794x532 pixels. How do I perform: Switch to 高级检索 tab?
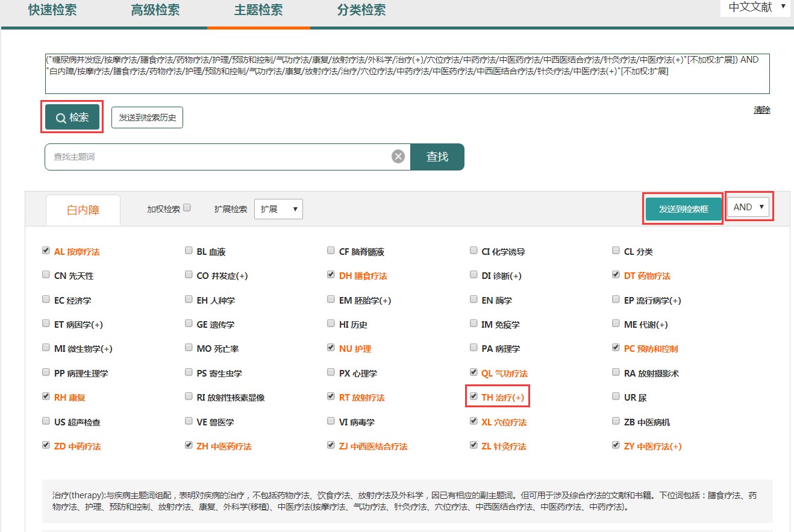coord(155,10)
